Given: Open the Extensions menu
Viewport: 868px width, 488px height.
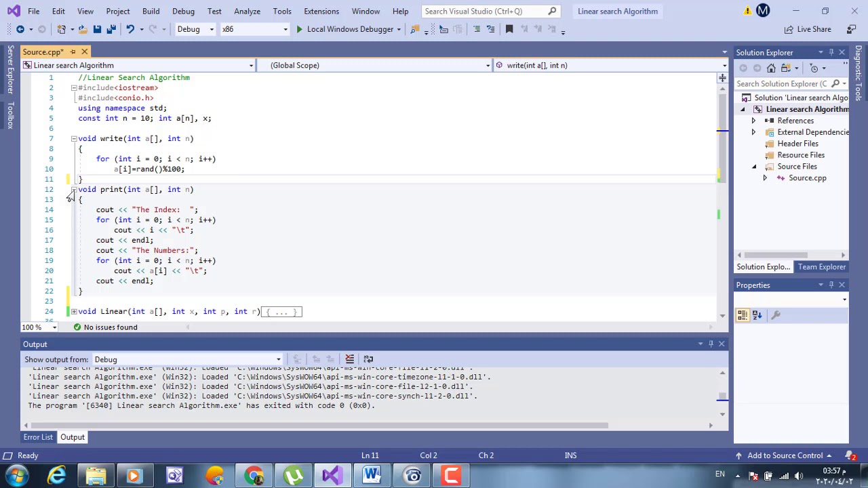Looking at the screenshot, I should tap(321, 11).
